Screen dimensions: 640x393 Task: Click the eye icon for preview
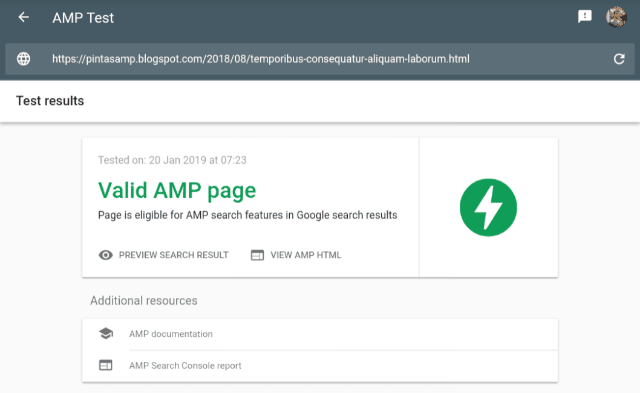[106, 255]
